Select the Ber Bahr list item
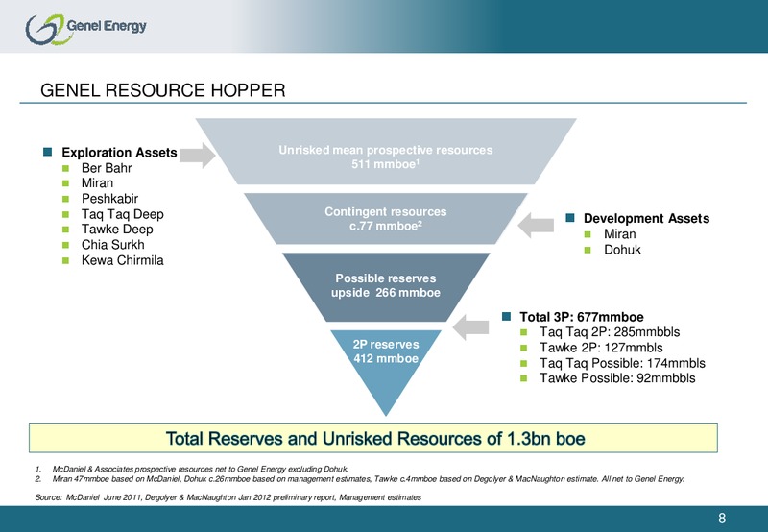 pyautogui.click(x=107, y=168)
